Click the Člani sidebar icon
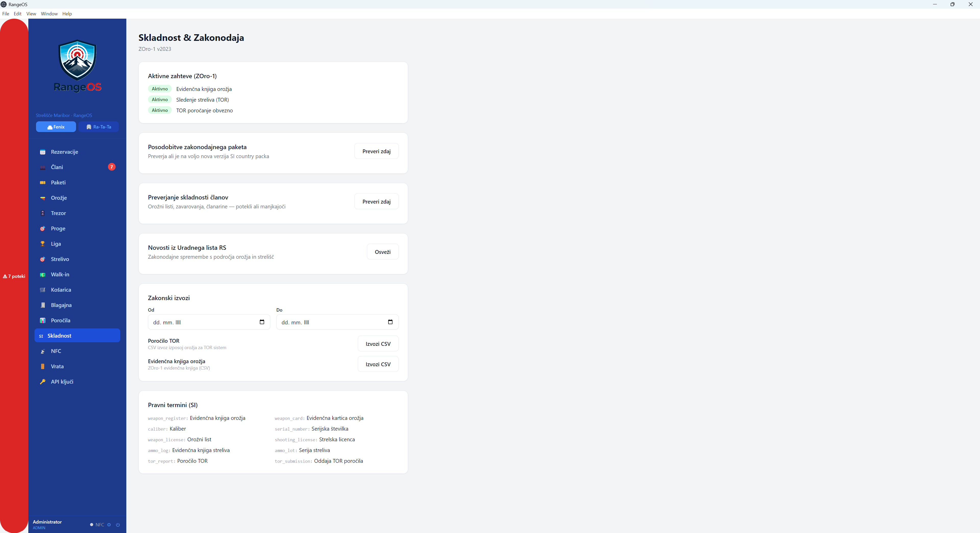 (43, 167)
